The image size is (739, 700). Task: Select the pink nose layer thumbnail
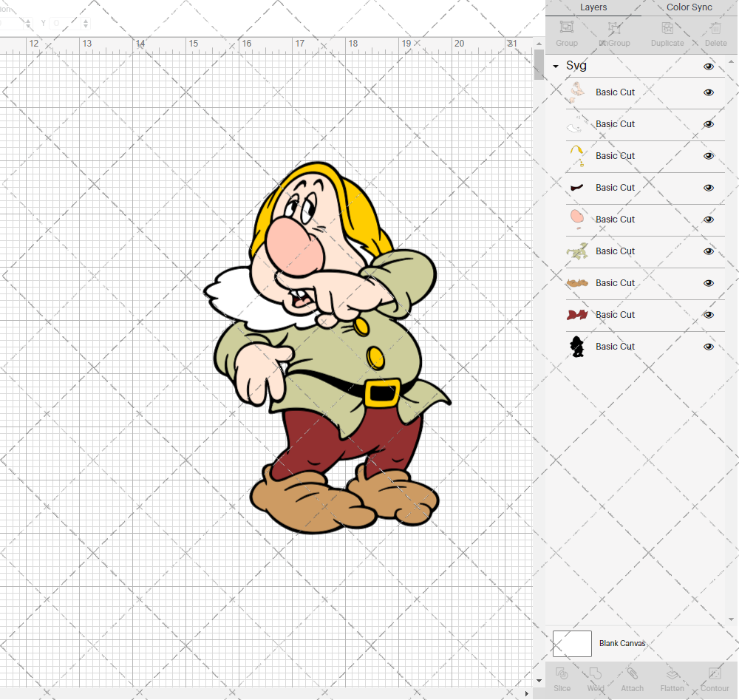577,219
